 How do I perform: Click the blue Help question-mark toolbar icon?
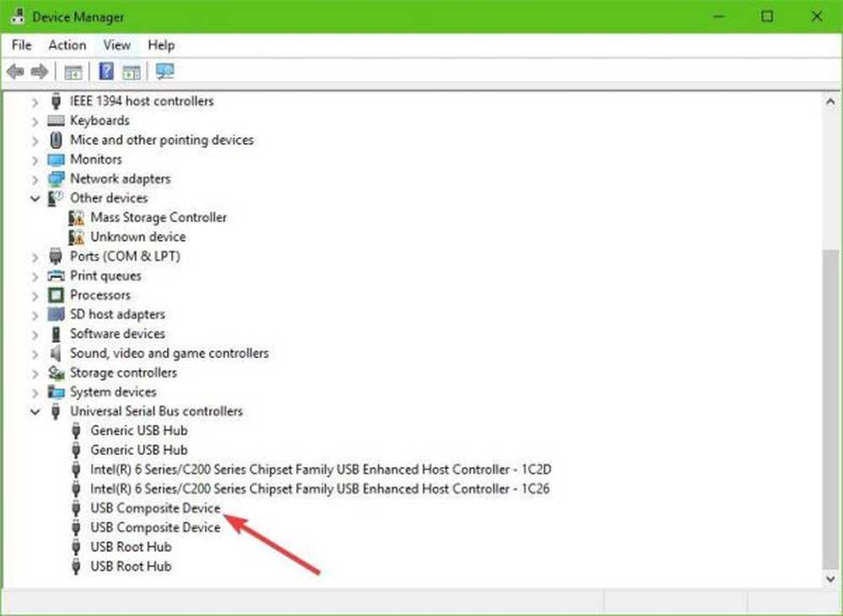tap(106, 72)
